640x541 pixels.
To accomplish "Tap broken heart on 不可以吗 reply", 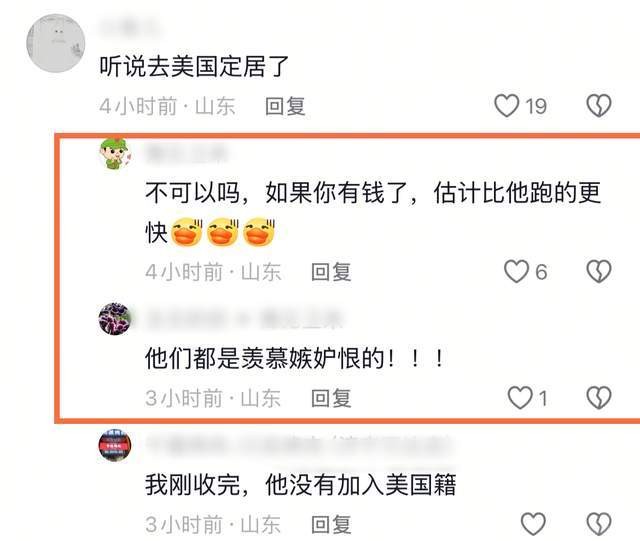I will [x=599, y=272].
